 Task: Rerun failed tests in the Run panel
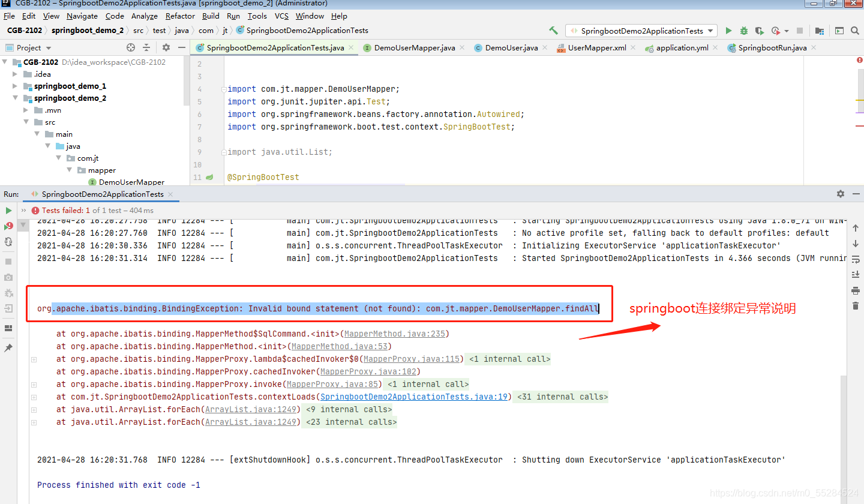pos(8,226)
